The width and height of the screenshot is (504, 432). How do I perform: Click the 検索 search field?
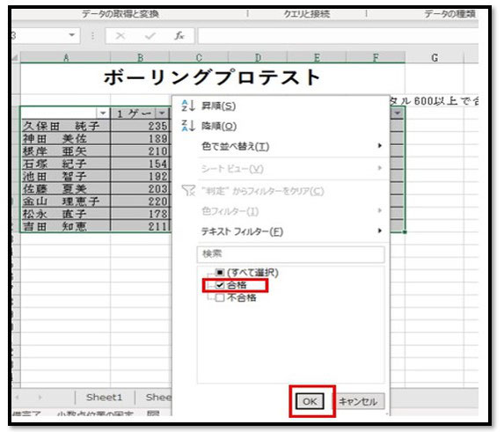[x=290, y=254]
